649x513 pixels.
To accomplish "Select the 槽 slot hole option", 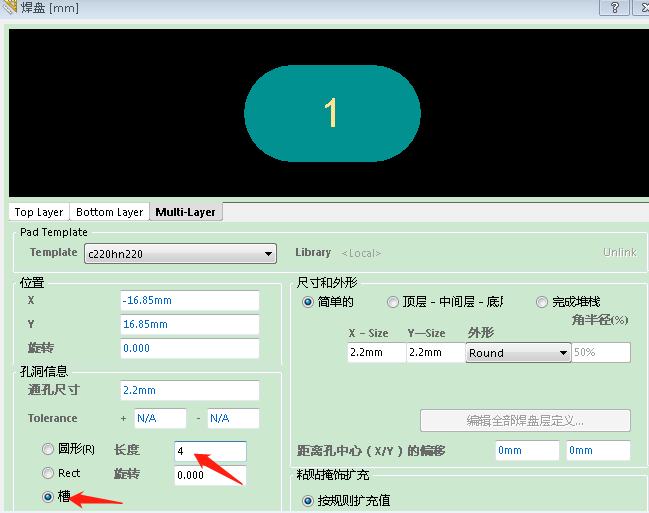I will pyautogui.click(x=48, y=496).
